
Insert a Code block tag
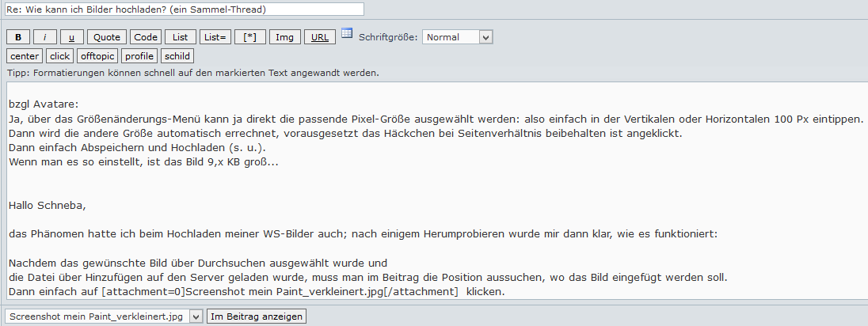pyautogui.click(x=146, y=37)
